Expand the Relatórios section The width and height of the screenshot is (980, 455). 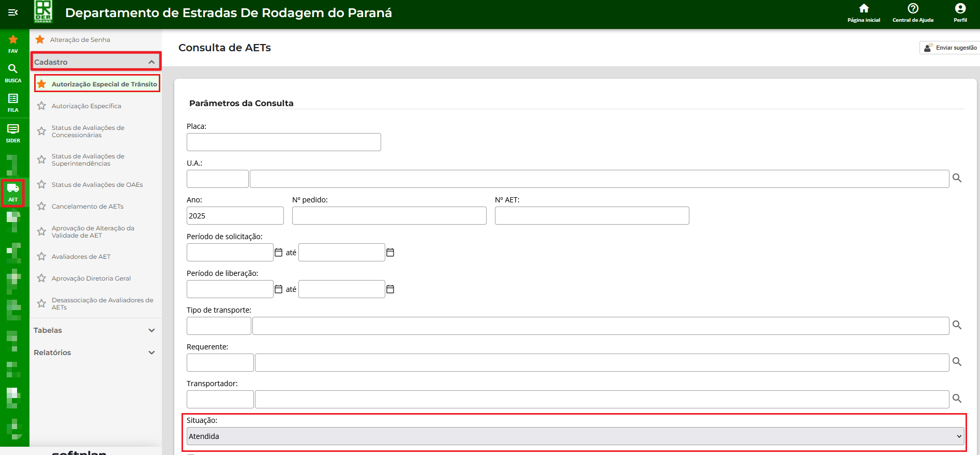coord(95,353)
